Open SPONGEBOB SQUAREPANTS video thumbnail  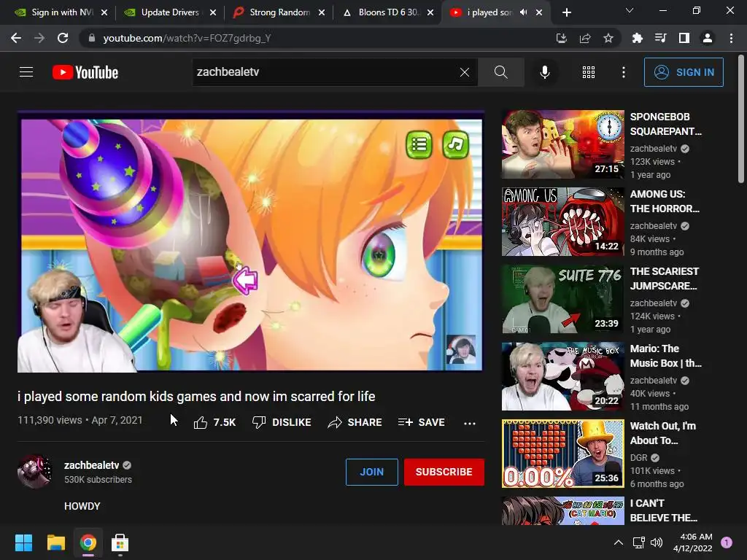point(562,144)
